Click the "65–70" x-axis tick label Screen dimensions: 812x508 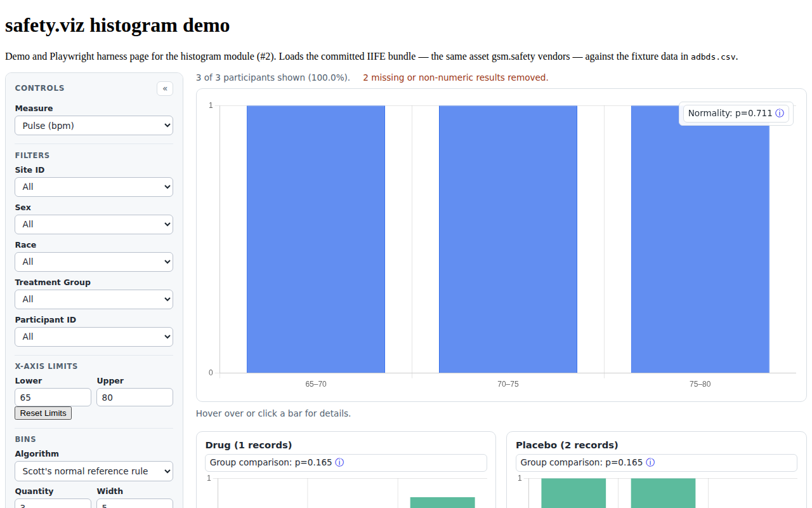316,384
